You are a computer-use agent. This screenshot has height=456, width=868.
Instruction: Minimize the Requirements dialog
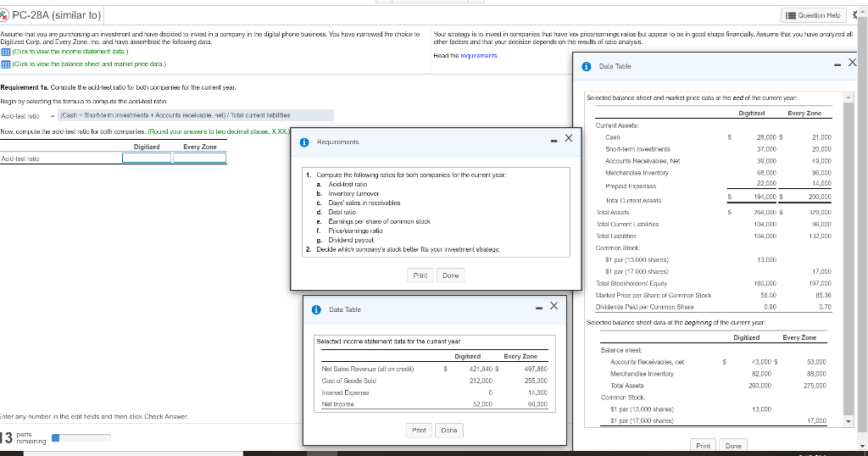[554, 141]
